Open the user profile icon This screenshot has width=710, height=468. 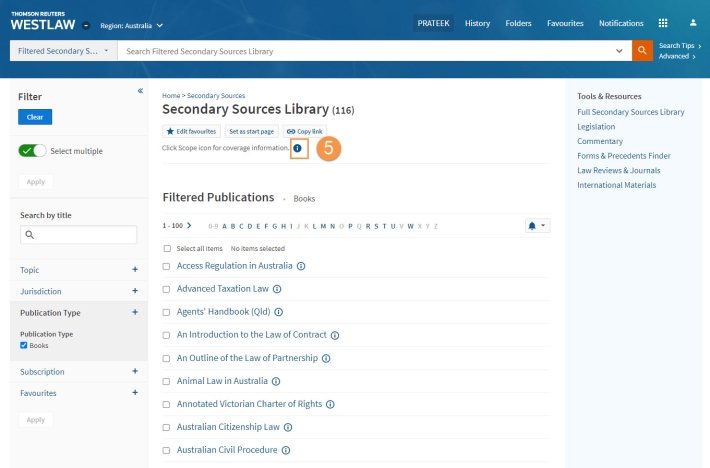(693, 23)
